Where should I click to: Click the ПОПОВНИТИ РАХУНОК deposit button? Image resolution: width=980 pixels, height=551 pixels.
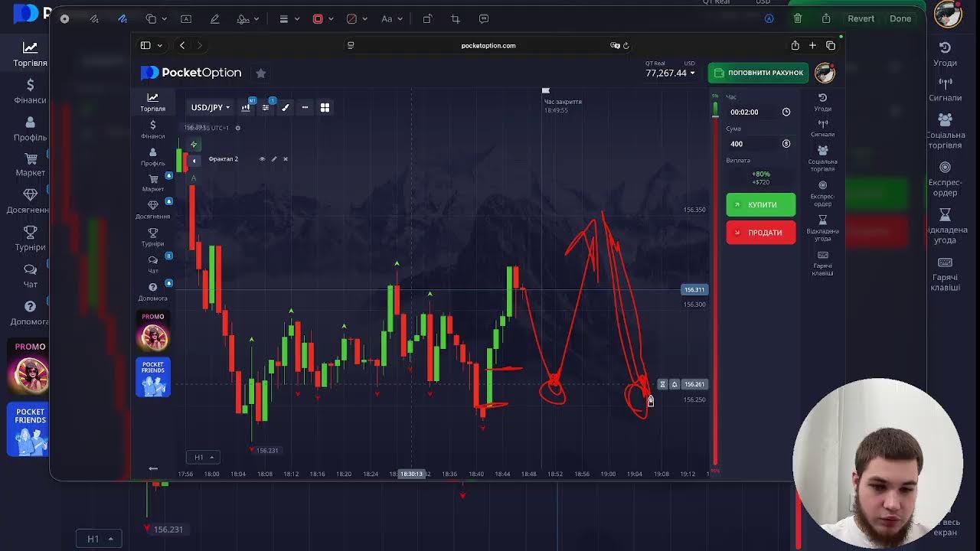coord(757,73)
